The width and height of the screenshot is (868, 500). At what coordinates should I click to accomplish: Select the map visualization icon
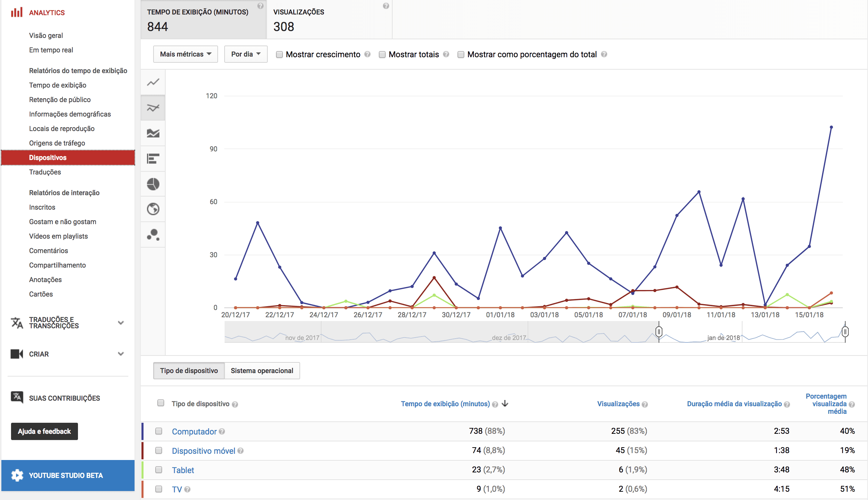[153, 209]
